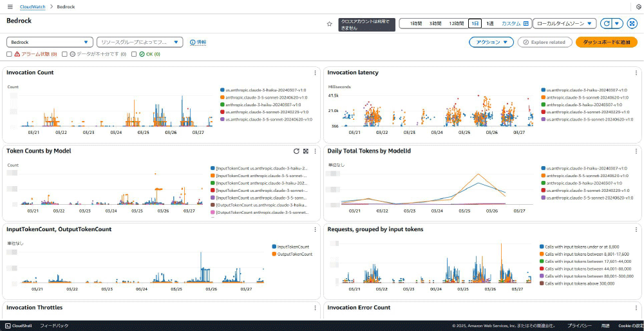The width and height of the screenshot is (644, 331).
Task: Enter fullscreen mode for the dashboard
Action: [x=632, y=23]
